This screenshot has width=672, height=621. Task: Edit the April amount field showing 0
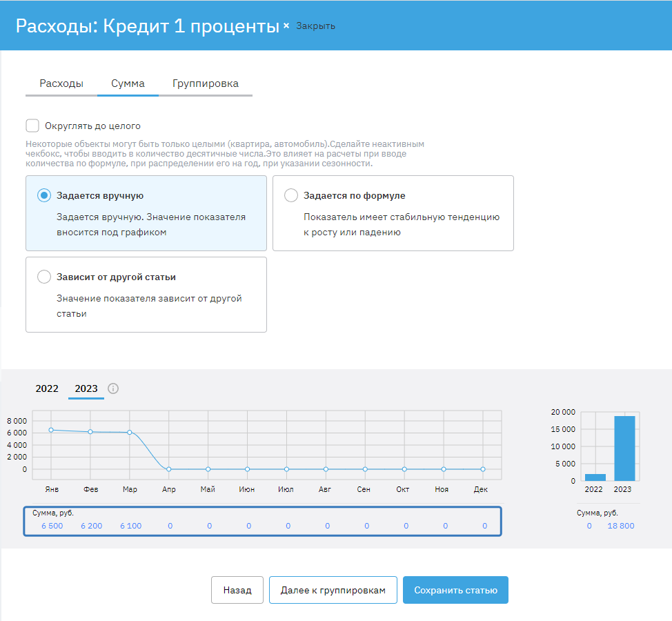[170, 526]
